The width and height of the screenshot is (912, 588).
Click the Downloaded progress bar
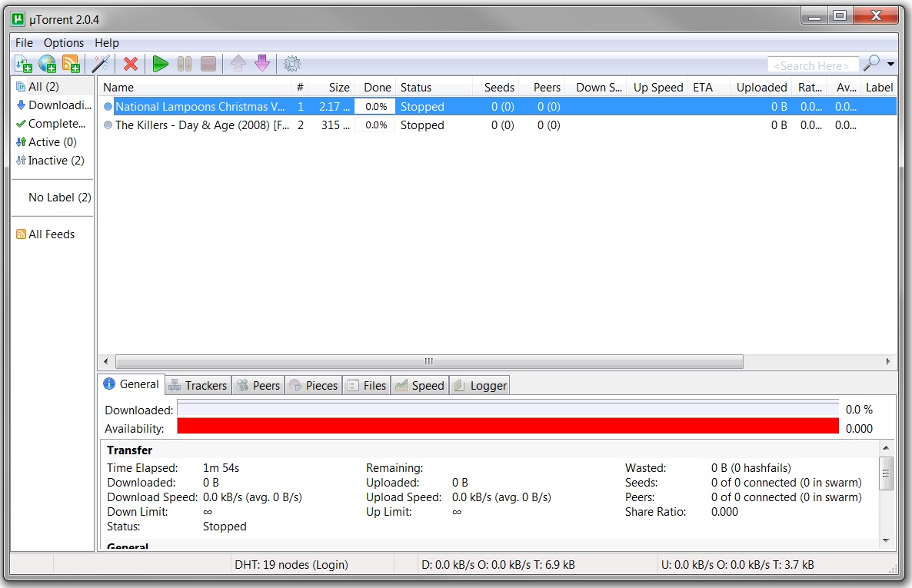point(508,409)
